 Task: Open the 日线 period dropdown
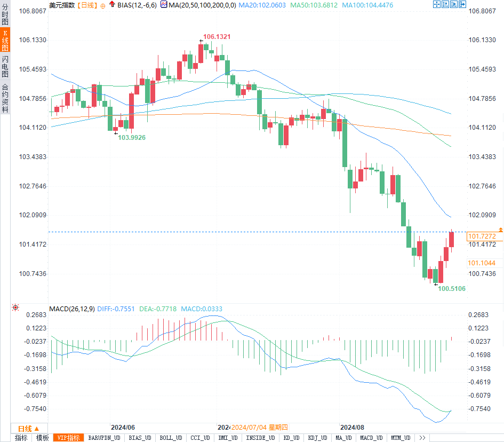pos(29,429)
